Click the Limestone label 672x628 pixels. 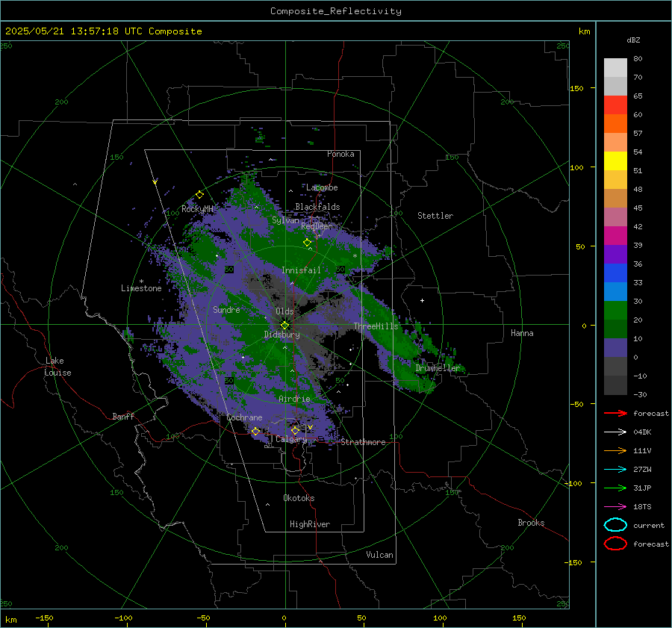point(141,288)
